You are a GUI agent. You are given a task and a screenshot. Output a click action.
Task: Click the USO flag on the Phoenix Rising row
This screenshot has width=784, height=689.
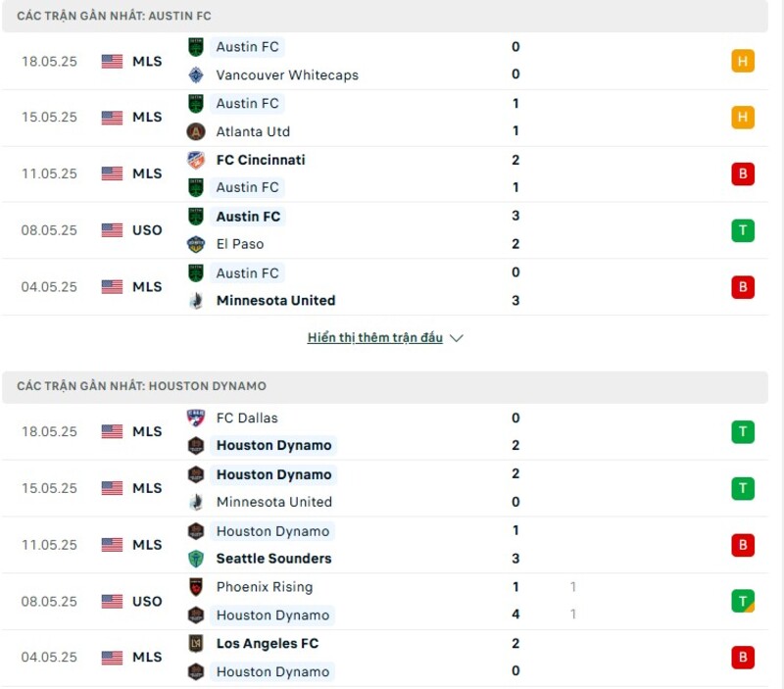pos(112,601)
